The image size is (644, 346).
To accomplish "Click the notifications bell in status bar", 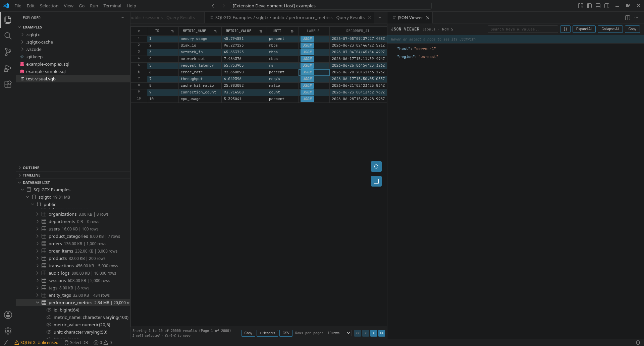I will 638,343.
